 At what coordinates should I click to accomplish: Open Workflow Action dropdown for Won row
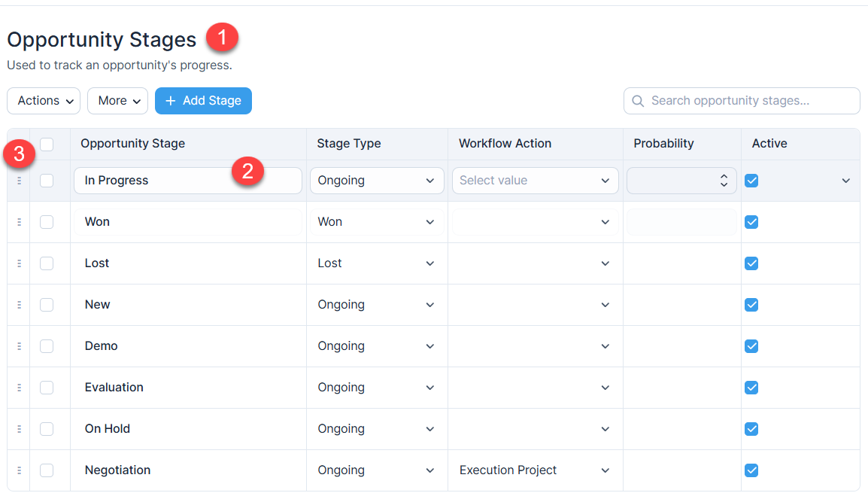(x=536, y=222)
